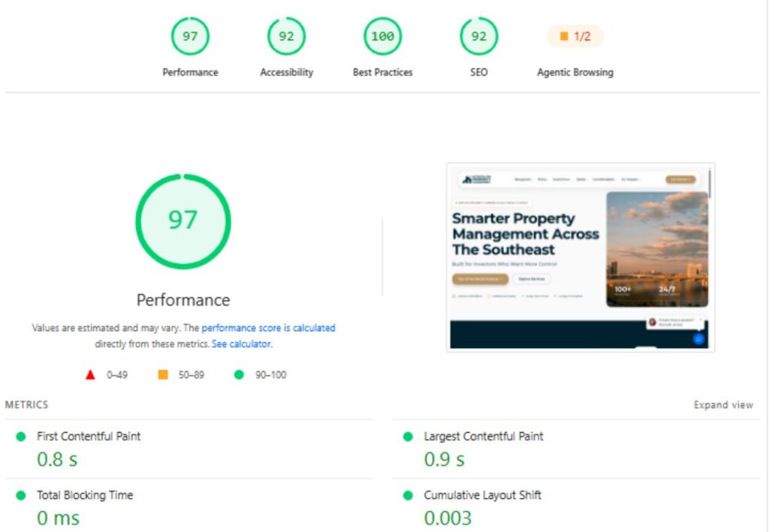Click the 90–100 score range legend text
The height and width of the screenshot is (532, 769).
coord(270,374)
